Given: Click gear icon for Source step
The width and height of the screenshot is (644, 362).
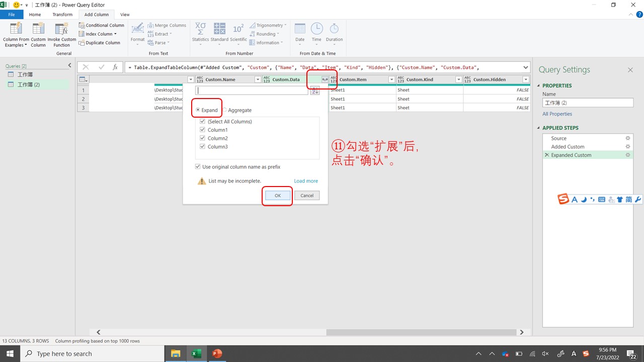Looking at the screenshot, I should (627, 138).
